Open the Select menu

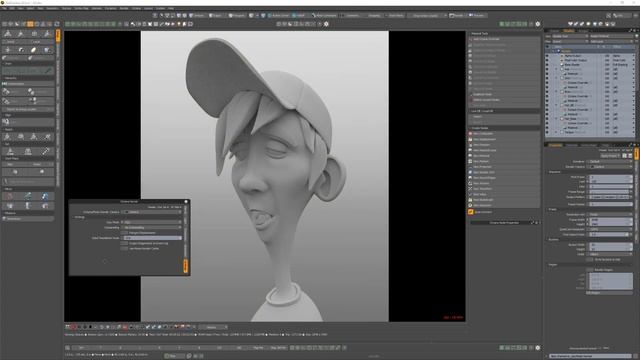(30, 8)
